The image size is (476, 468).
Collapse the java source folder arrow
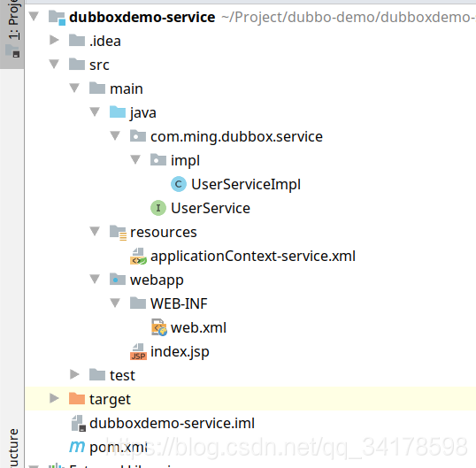click(95, 111)
